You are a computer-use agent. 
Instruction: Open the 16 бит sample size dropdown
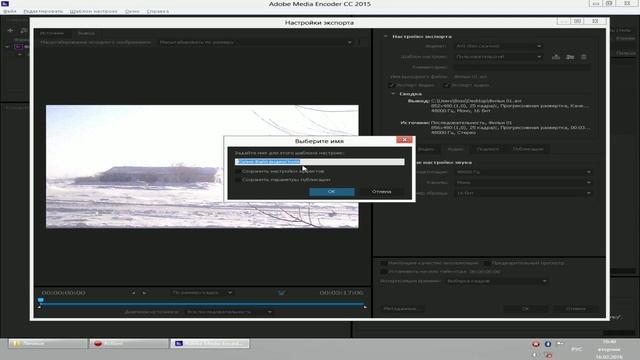523,193
